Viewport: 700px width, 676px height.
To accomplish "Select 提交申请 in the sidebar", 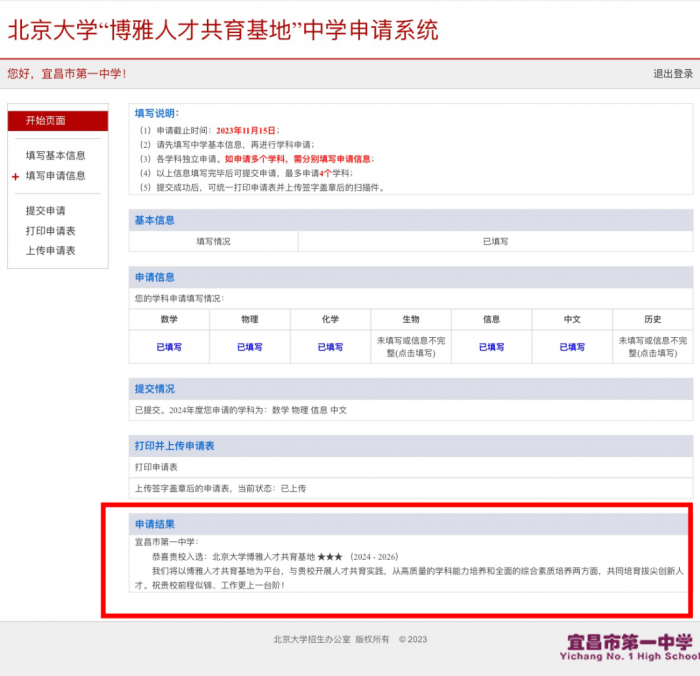I will (x=46, y=211).
